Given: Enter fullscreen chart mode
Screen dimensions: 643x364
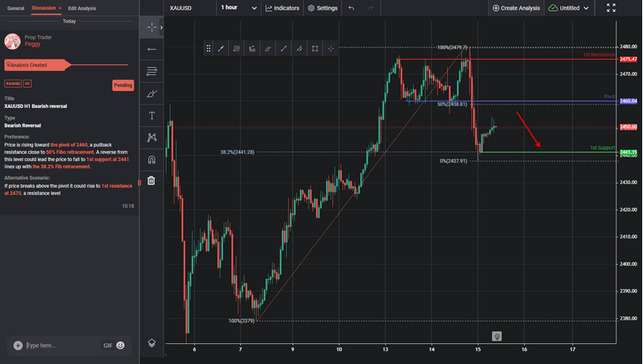Looking at the screenshot, I should click(x=611, y=8).
